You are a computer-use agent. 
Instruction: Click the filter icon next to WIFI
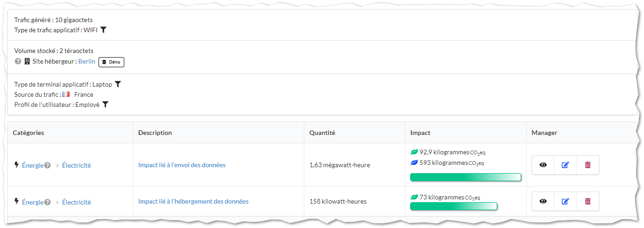point(104,30)
